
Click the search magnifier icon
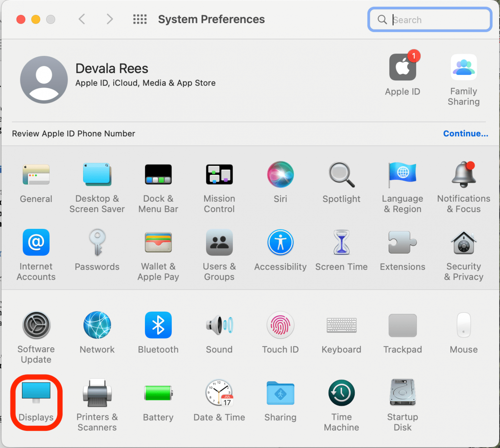click(382, 20)
